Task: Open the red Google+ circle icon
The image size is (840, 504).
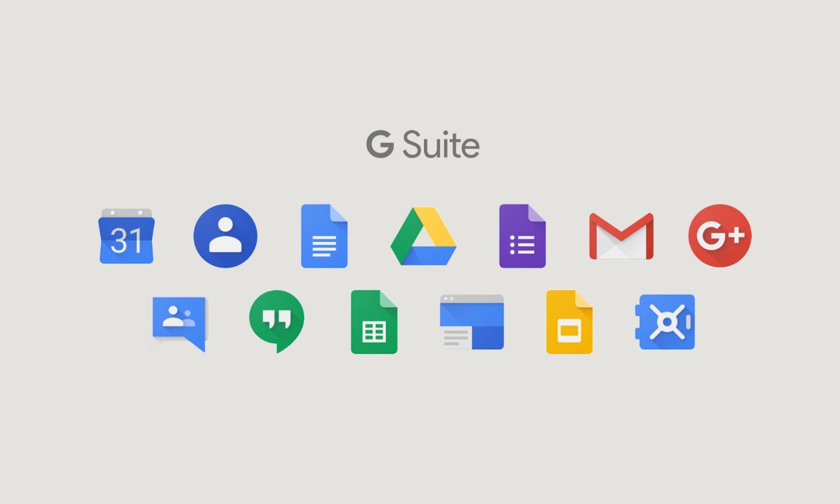Action: coord(720,236)
